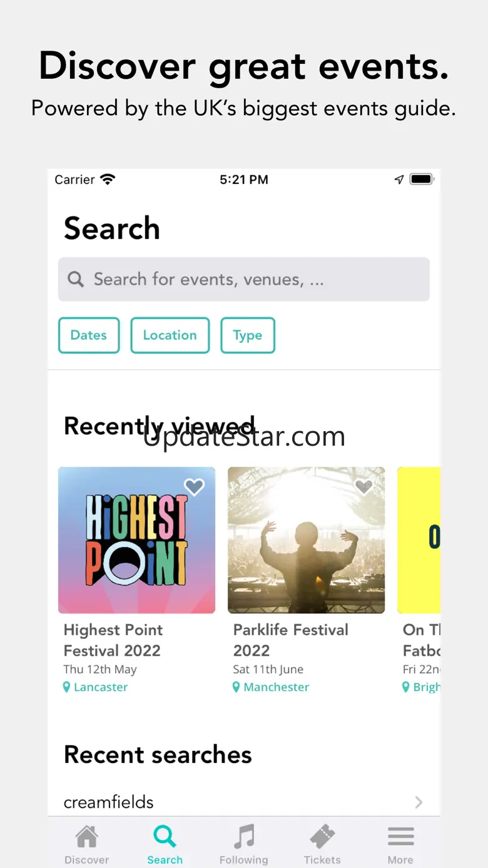Screen dimensions: 488x868
Task: Expand the creamfields recent search chevron
Action: click(x=419, y=802)
